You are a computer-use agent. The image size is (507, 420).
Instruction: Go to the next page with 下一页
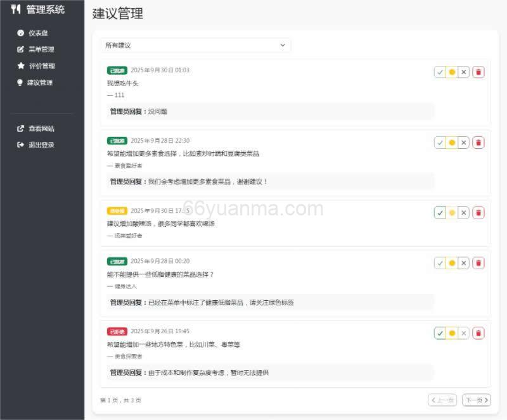click(x=476, y=400)
